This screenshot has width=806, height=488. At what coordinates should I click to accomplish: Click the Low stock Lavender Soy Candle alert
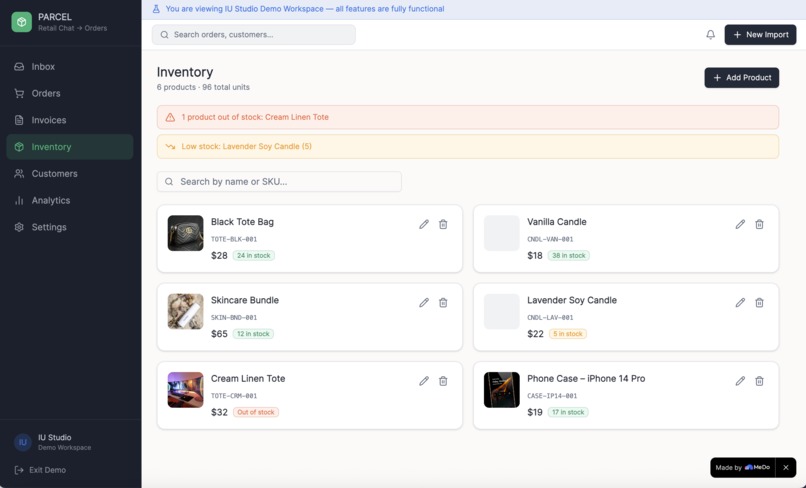(468, 147)
